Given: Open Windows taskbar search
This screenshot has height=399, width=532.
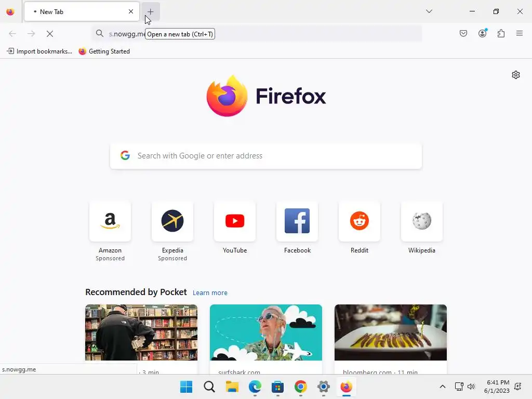Looking at the screenshot, I should (x=209, y=387).
